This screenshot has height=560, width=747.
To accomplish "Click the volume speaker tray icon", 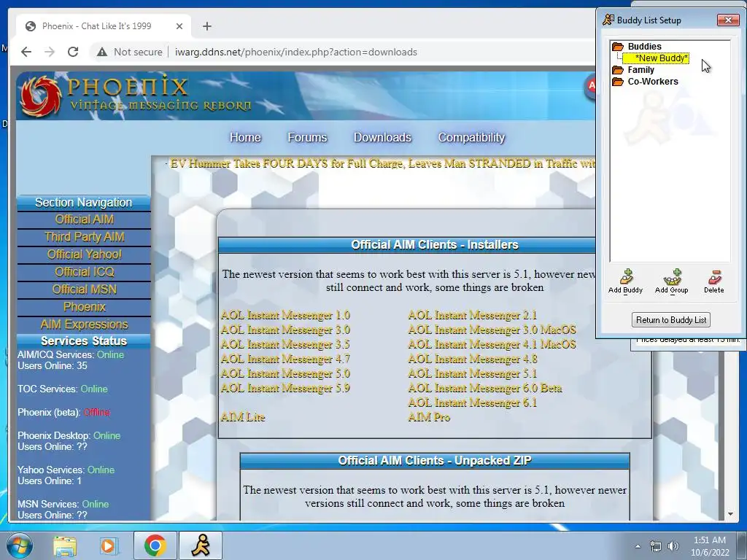I will [673, 546].
